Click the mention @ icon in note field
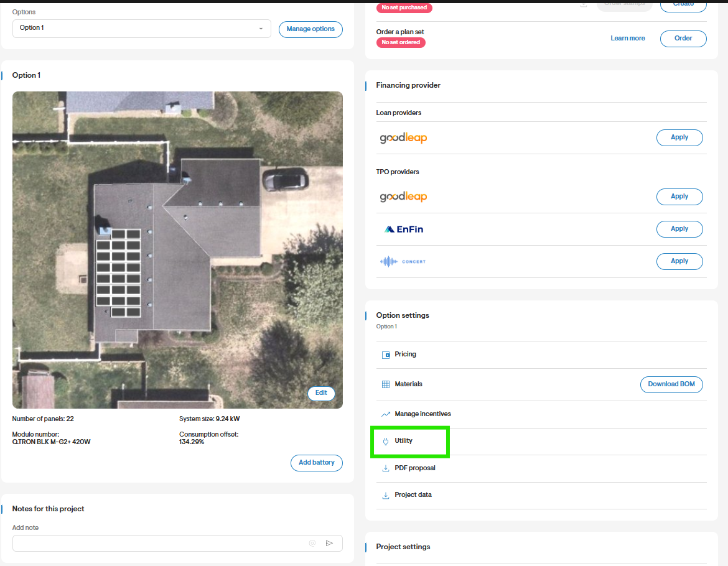 click(x=312, y=543)
